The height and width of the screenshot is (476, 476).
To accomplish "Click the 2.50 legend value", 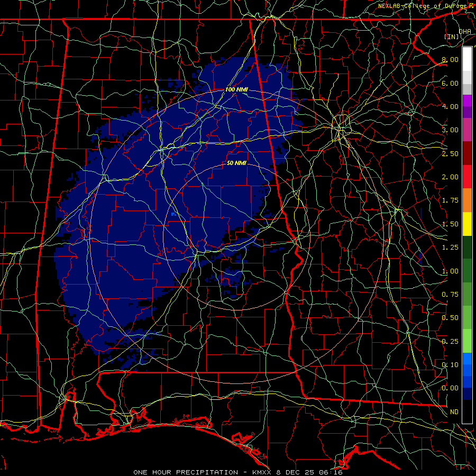I will [x=450, y=153].
